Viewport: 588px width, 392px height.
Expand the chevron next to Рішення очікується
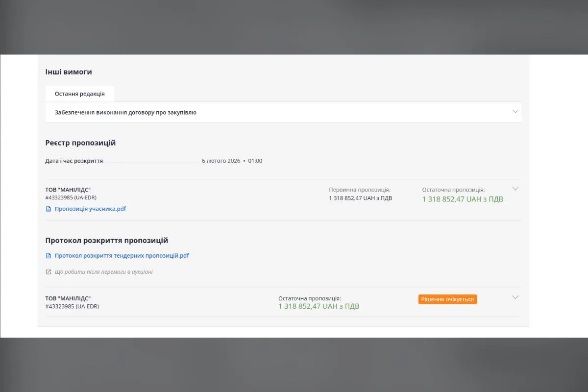coord(515,297)
